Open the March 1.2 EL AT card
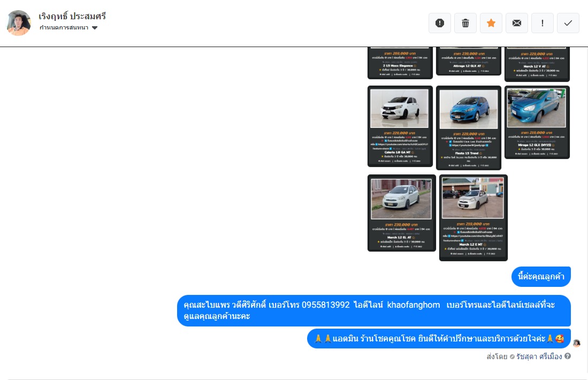The image size is (588, 380). click(x=402, y=213)
